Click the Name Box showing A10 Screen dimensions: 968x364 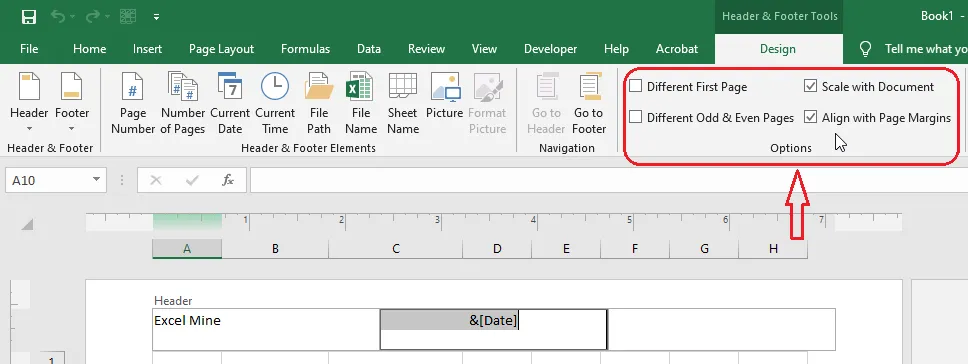pyautogui.click(x=48, y=180)
